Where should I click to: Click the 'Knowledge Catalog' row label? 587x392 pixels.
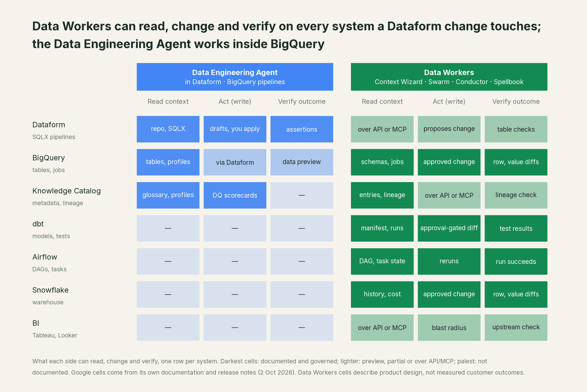(66, 191)
